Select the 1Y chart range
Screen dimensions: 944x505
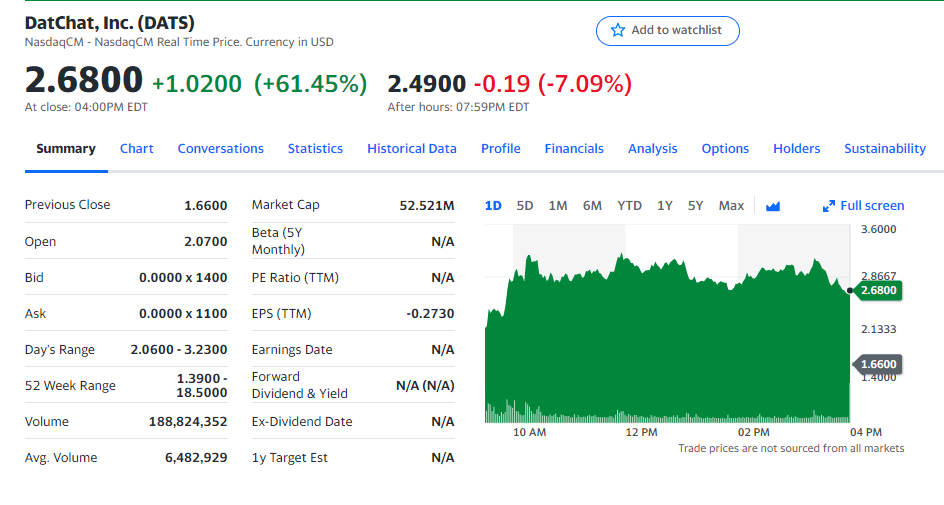(x=665, y=206)
